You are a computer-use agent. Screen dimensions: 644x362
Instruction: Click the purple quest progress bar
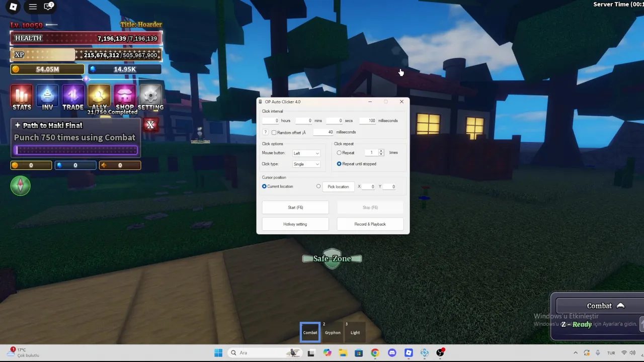[x=75, y=150]
